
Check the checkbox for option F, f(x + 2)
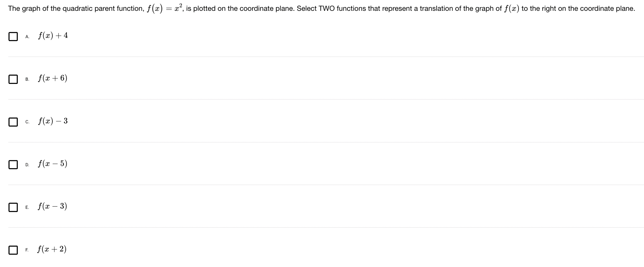(x=13, y=250)
